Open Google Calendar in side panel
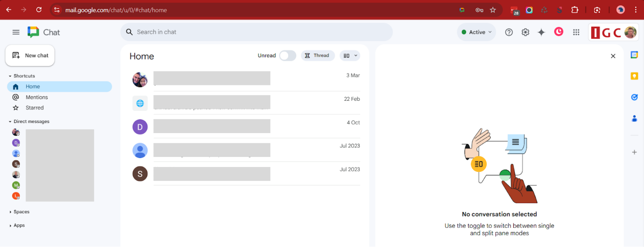Viewport: 644px width, 247px height. coord(634,55)
